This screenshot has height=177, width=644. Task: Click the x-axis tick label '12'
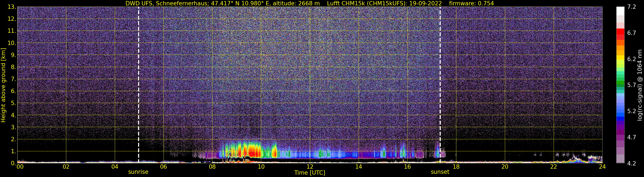click(x=310, y=167)
